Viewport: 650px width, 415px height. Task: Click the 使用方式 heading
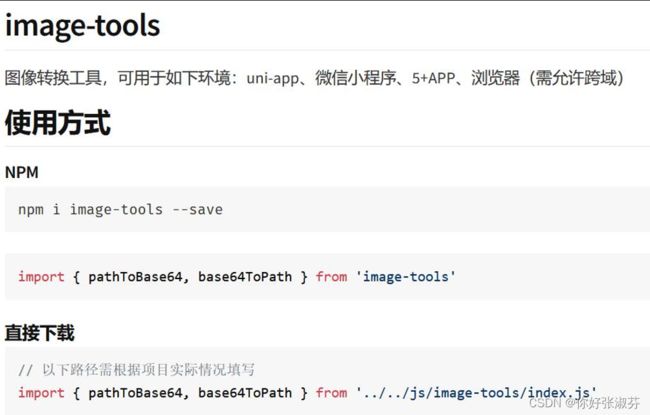58,123
